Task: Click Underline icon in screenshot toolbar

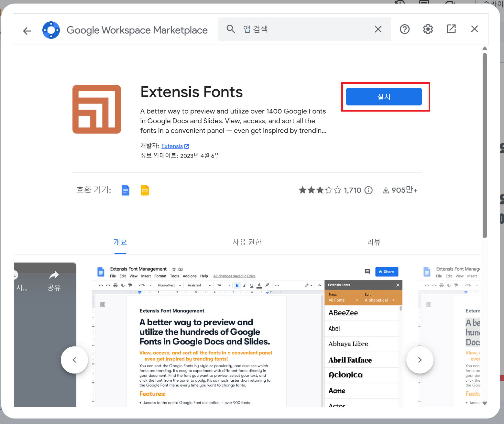Action: click(252, 285)
